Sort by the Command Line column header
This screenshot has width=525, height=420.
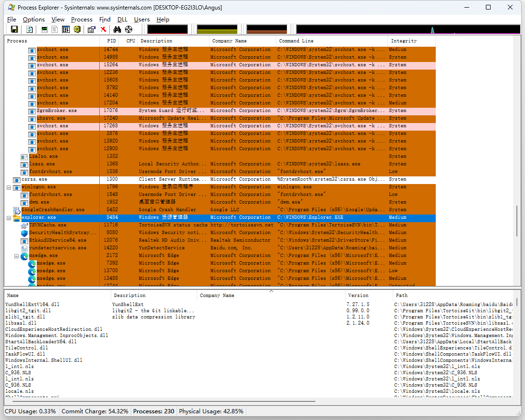pos(332,41)
